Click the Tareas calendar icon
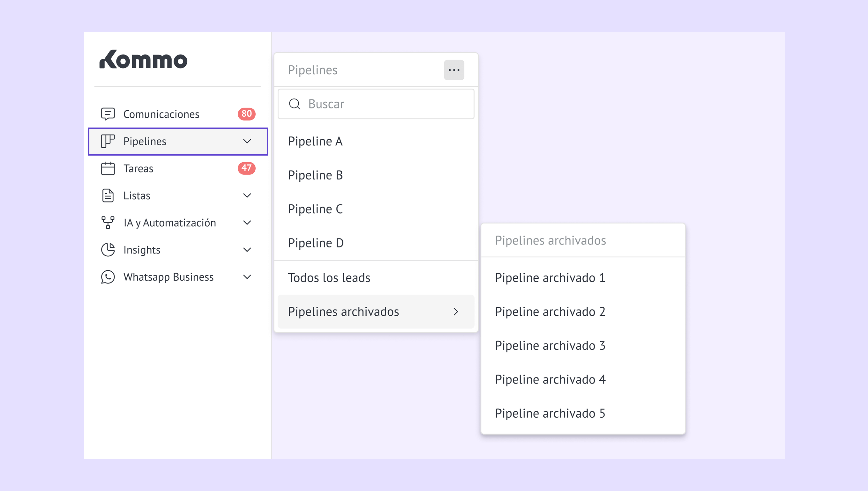 (108, 168)
